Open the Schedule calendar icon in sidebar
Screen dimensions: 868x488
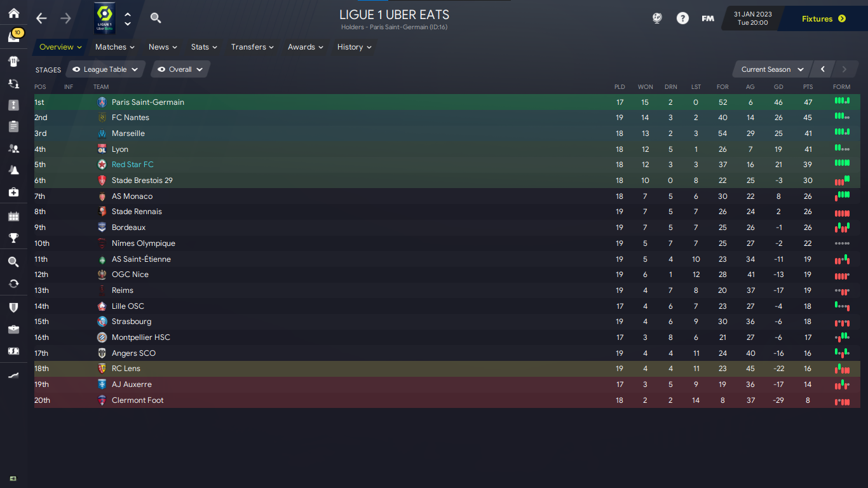[13, 216]
